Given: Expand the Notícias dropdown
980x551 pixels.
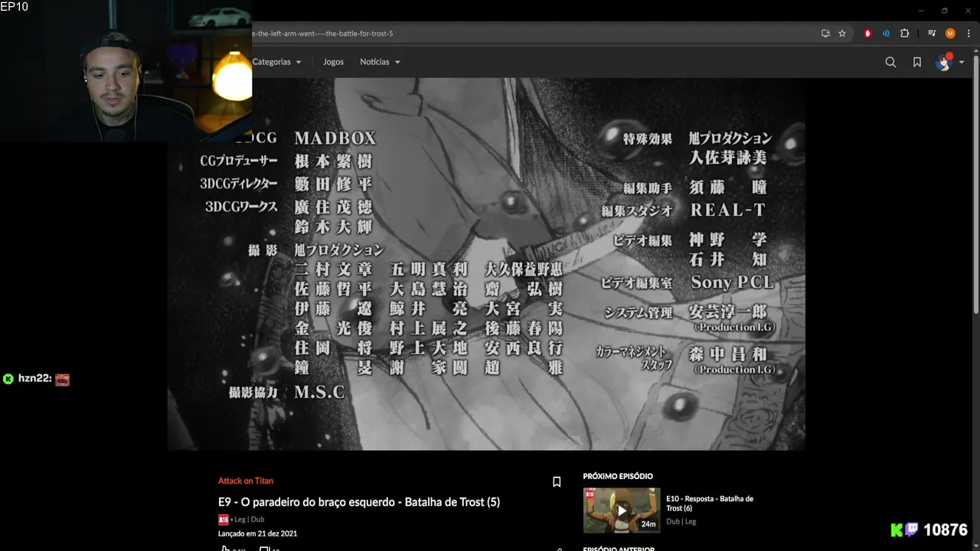Looking at the screenshot, I should 380,62.
